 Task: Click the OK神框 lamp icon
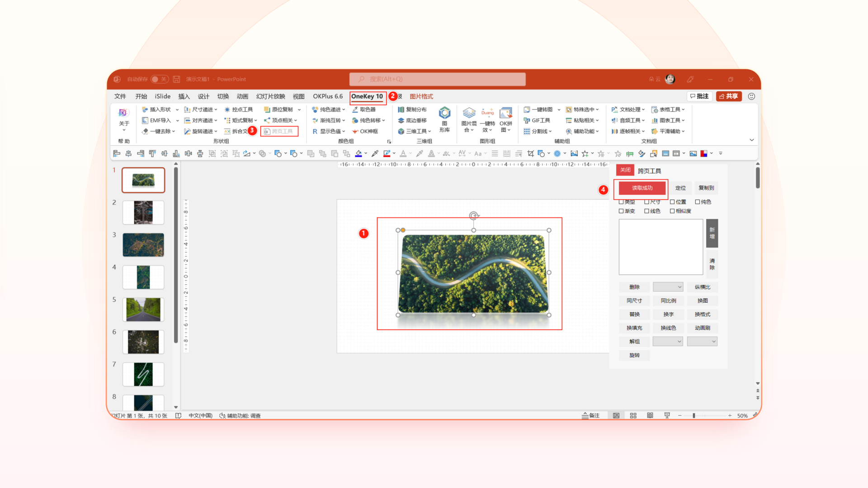pos(355,131)
